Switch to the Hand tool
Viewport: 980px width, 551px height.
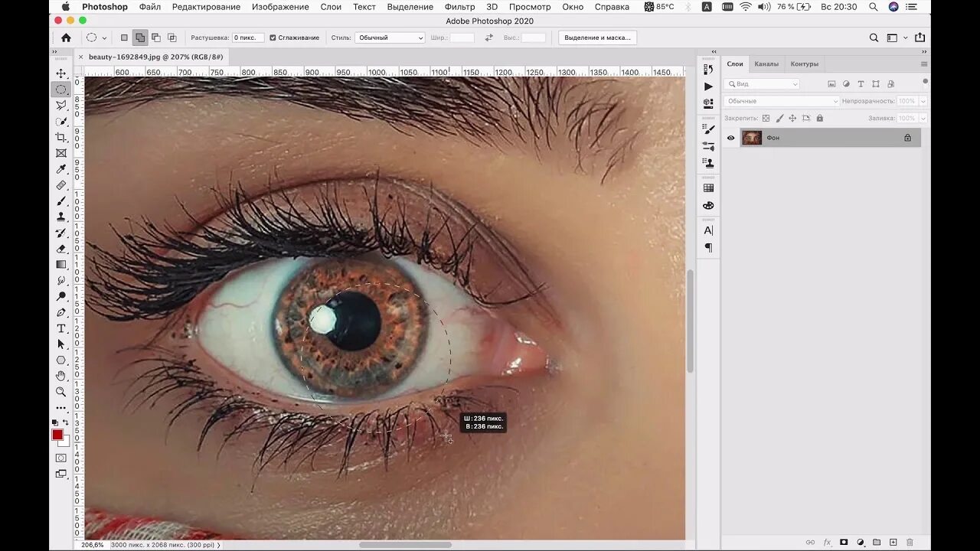[61, 376]
